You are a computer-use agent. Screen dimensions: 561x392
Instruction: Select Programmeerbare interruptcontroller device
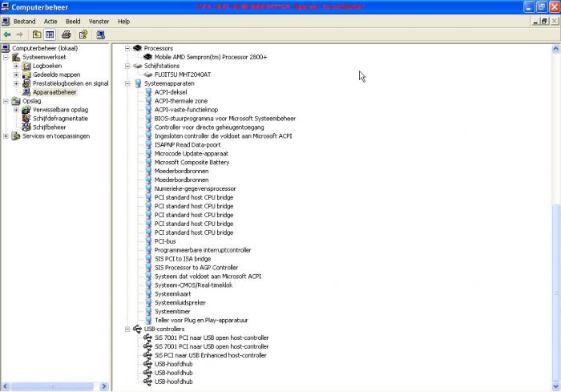[203, 250]
